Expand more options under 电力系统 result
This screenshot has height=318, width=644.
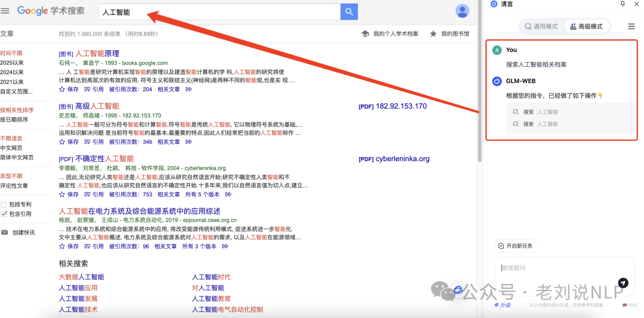pos(225,246)
